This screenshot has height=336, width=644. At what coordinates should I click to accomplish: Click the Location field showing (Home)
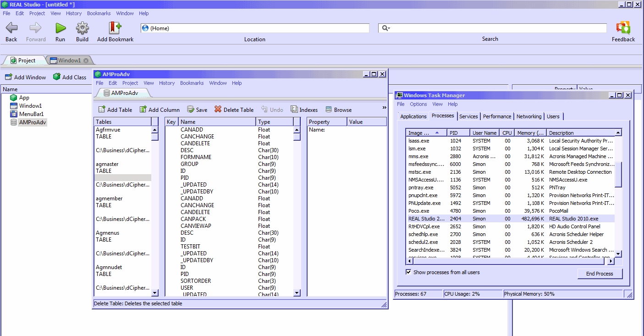[255, 28]
